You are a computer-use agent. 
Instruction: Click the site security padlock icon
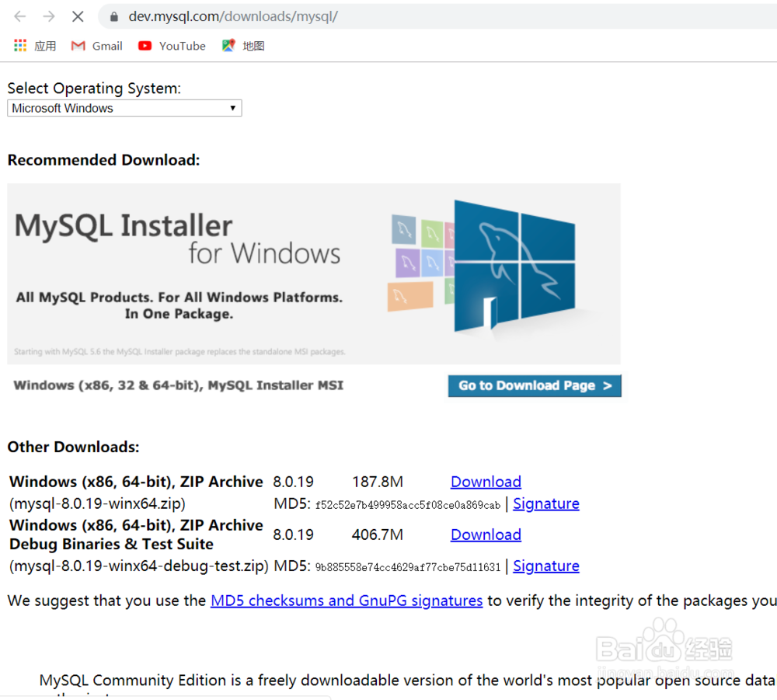point(113,16)
